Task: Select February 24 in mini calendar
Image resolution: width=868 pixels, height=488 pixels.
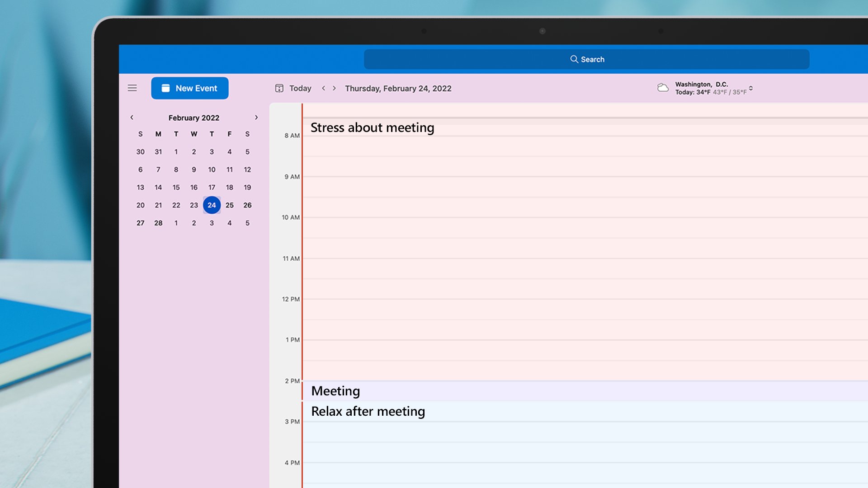Action: 212,205
